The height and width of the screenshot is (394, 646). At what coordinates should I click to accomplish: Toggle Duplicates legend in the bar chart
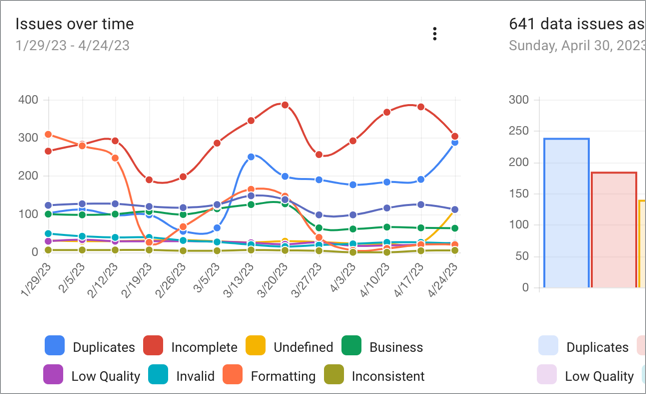point(583,346)
